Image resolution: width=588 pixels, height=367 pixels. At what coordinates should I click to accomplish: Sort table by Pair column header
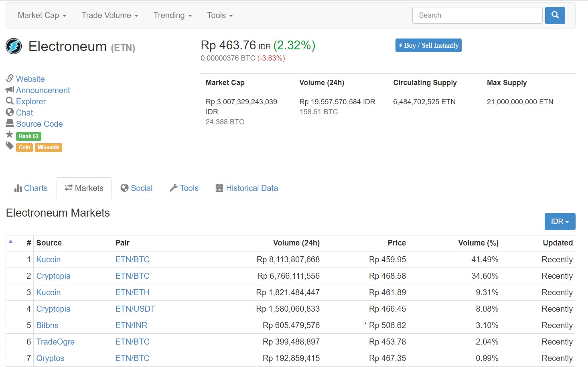coord(122,243)
